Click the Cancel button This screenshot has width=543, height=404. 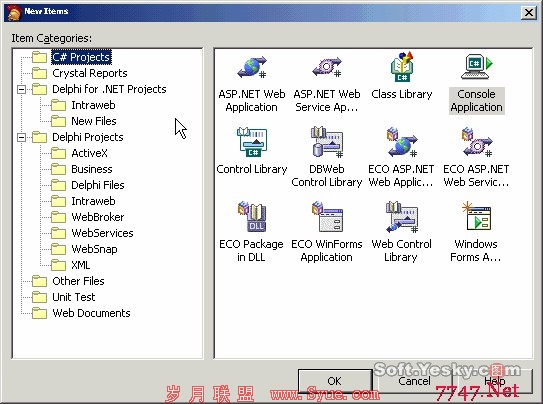(414, 381)
